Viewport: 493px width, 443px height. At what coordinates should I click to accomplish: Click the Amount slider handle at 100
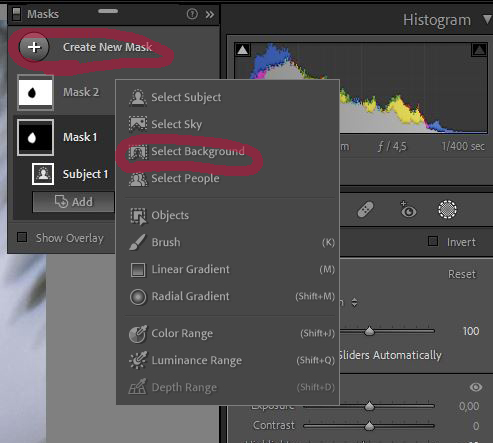click(x=369, y=331)
